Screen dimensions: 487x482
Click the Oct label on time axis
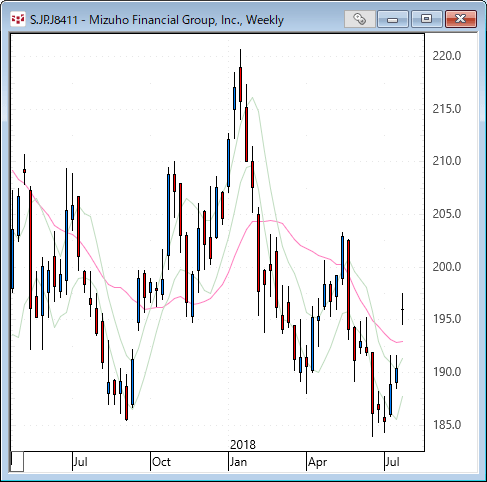[x=161, y=462]
